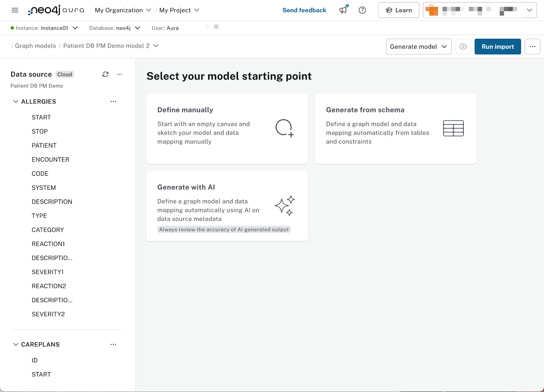
Task: Click the Neo4j Aura logo
Action: click(x=56, y=10)
